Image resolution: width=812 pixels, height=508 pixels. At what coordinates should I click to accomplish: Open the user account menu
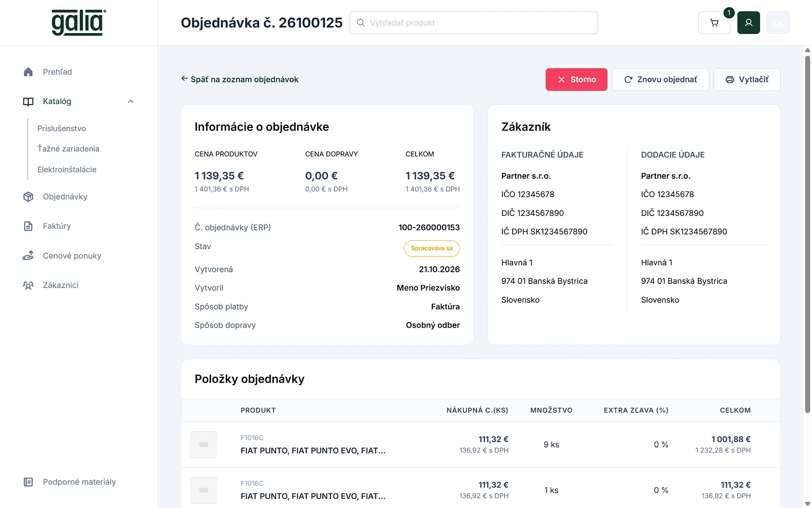click(x=749, y=23)
